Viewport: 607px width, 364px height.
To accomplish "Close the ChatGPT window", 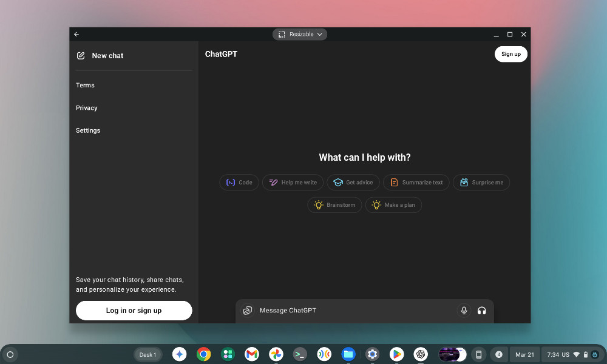I will point(523,35).
